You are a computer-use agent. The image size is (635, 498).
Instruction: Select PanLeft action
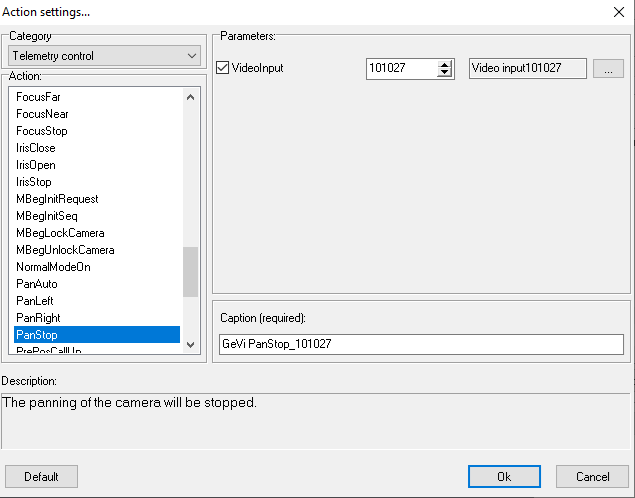35,301
